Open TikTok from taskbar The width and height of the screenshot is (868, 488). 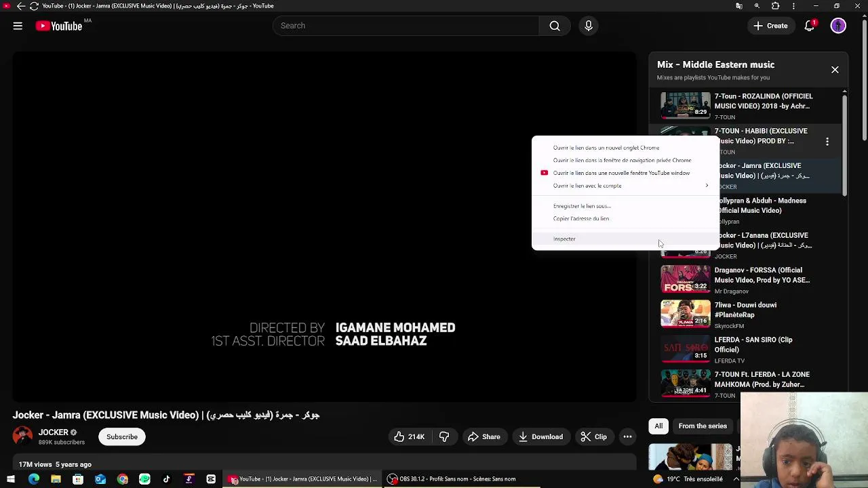166,479
